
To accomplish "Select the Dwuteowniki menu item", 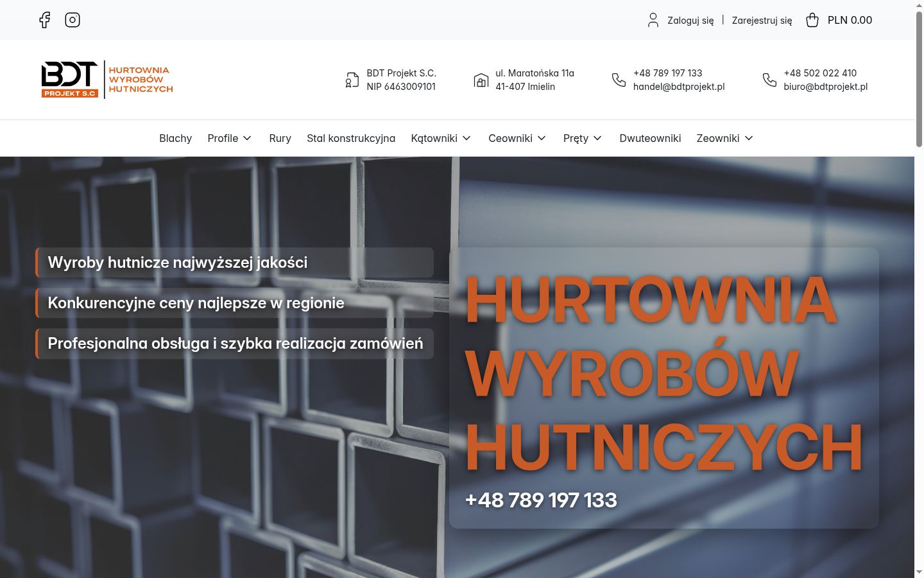I will click(650, 138).
